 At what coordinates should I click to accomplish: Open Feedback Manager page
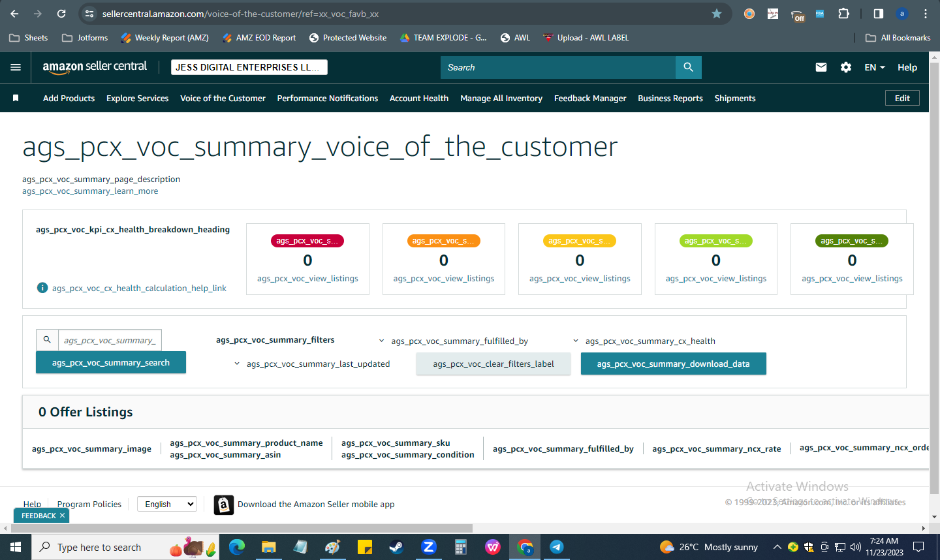[590, 98]
